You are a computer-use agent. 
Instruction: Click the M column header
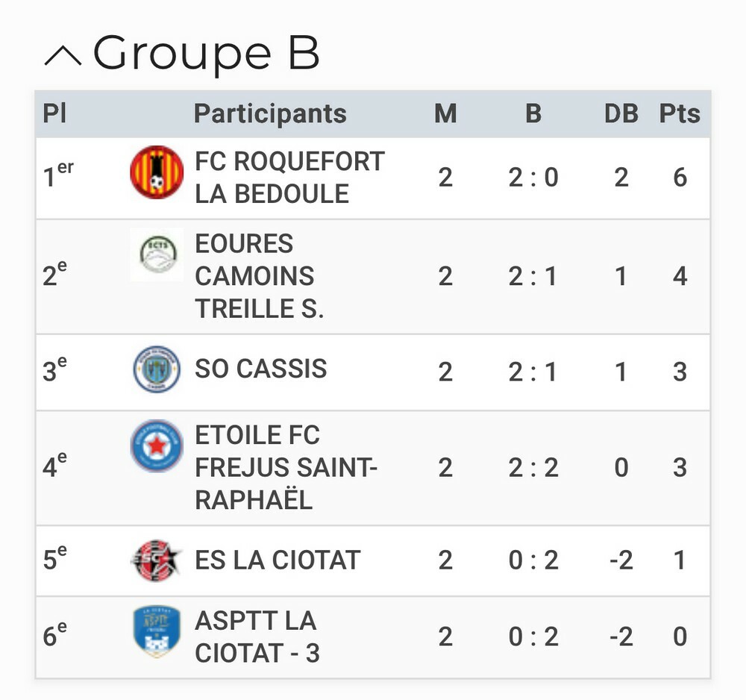445,114
